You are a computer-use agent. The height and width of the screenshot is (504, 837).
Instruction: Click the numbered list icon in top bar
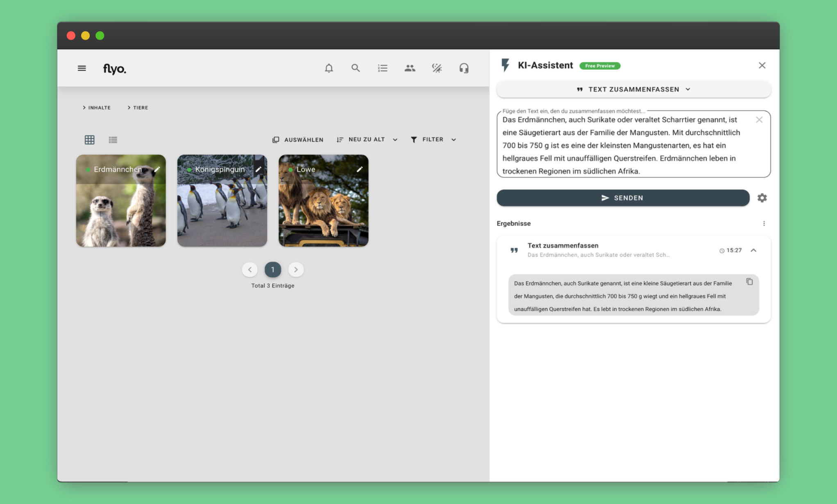[x=383, y=68]
